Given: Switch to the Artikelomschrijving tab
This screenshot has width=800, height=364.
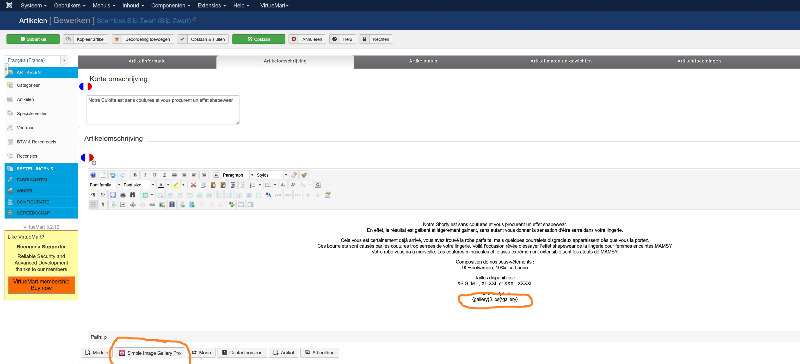Looking at the screenshot, I should (285, 61).
